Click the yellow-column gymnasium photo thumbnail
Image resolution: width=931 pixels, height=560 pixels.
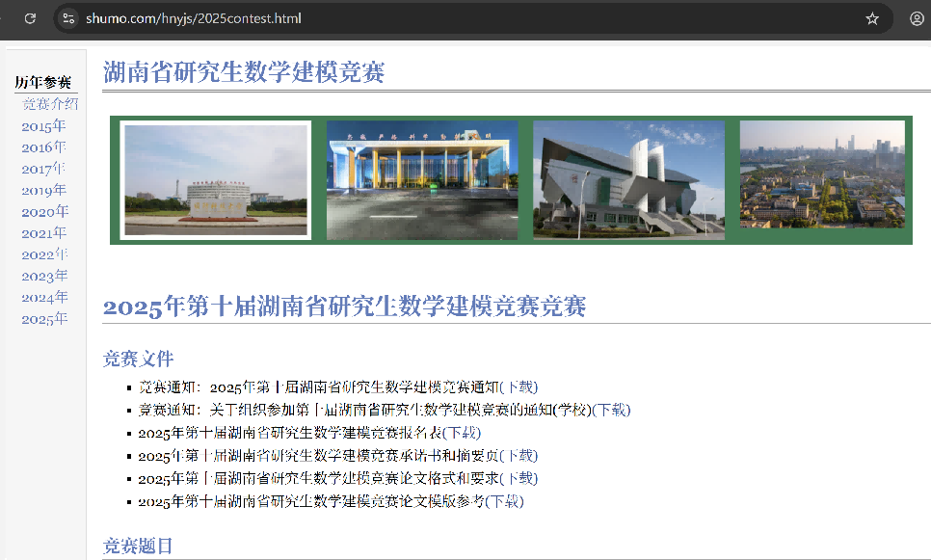click(422, 180)
